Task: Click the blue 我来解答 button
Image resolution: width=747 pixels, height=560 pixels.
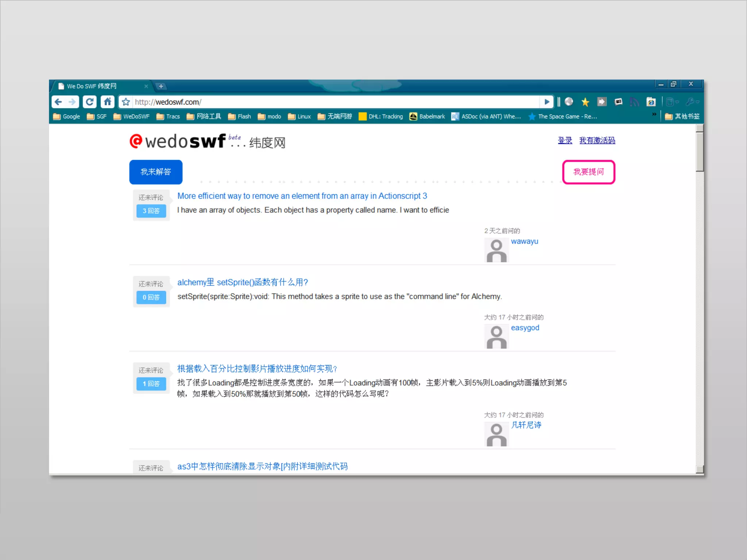Action: click(156, 172)
